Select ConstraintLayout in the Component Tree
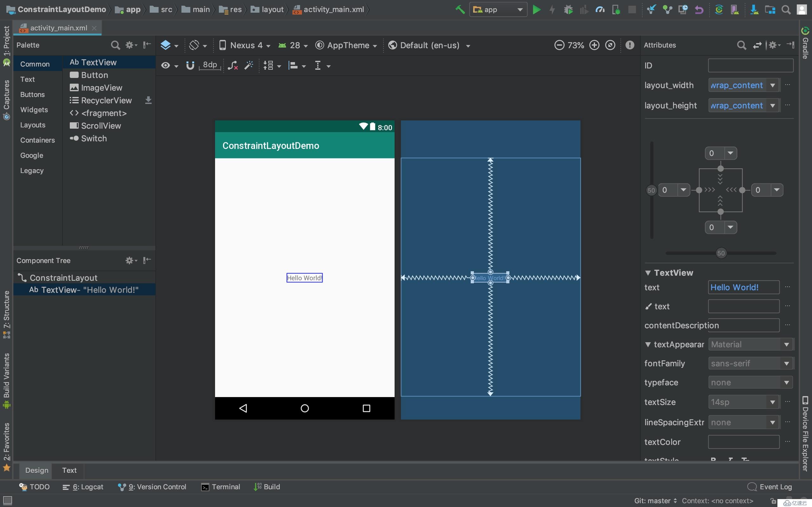Image resolution: width=812 pixels, height=507 pixels. coord(63,278)
